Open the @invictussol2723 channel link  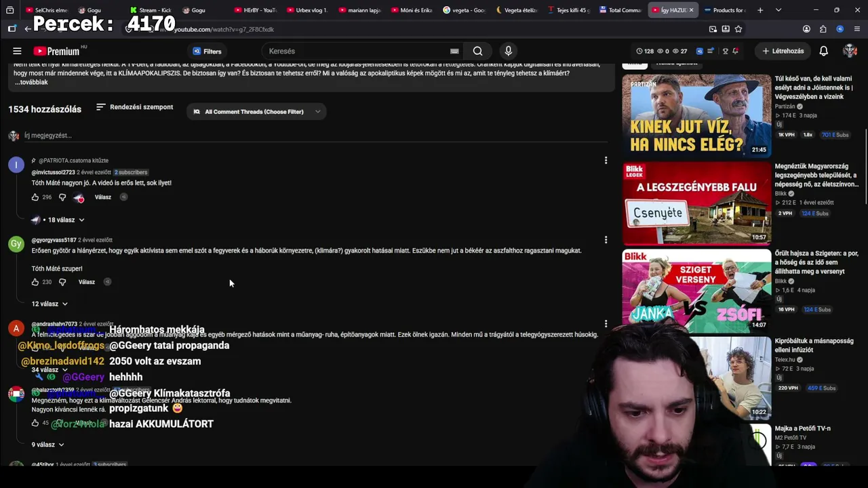[x=54, y=172]
